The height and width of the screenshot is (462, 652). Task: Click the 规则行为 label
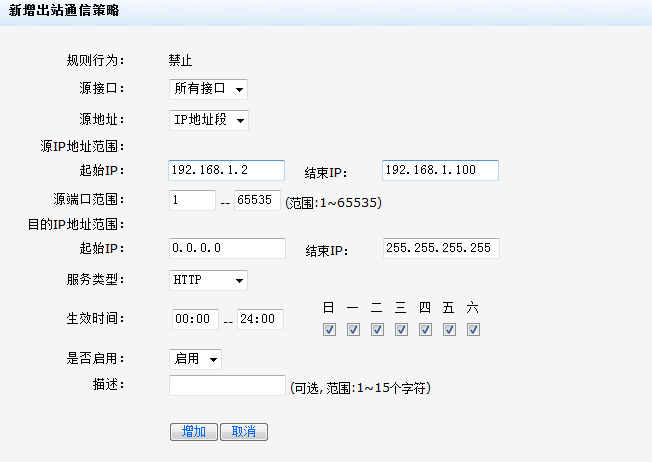coord(96,61)
